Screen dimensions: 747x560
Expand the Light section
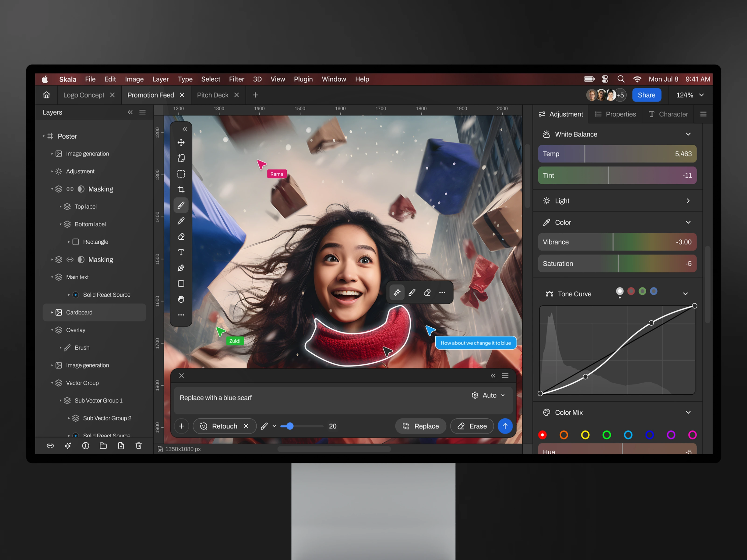[x=688, y=201]
